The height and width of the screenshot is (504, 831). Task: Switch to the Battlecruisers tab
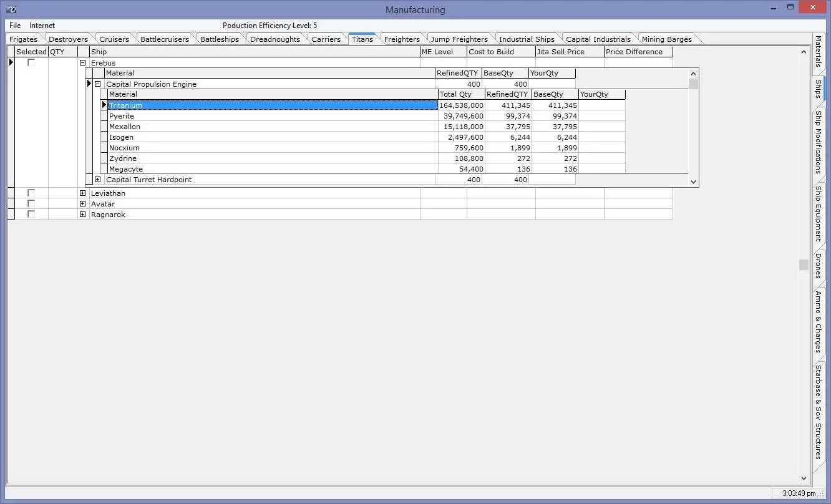pos(165,39)
